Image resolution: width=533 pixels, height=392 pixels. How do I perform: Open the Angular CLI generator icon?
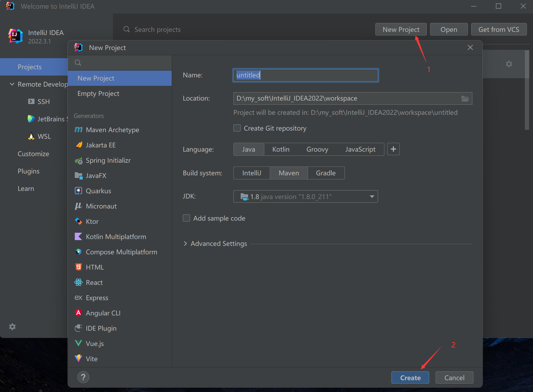point(78,313)
